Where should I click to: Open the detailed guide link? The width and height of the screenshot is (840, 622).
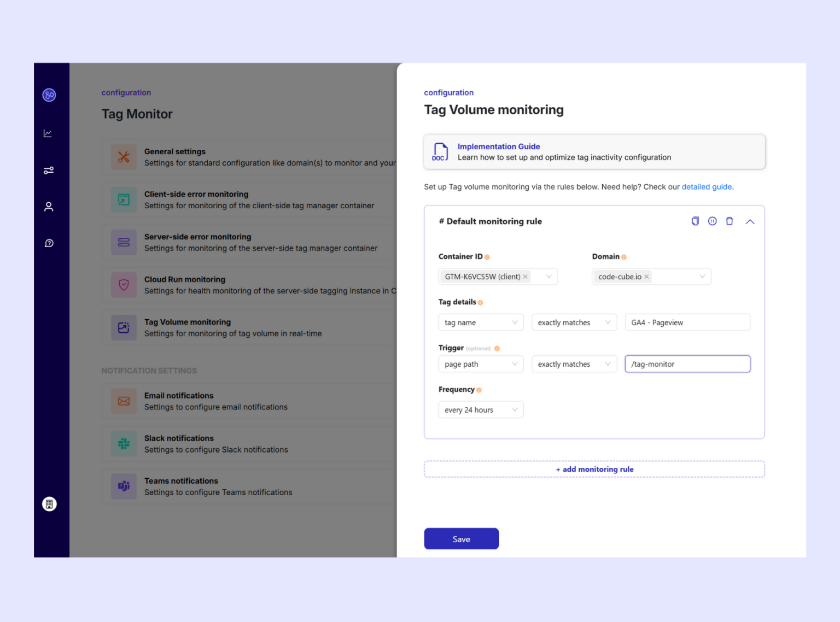point(707,187)
